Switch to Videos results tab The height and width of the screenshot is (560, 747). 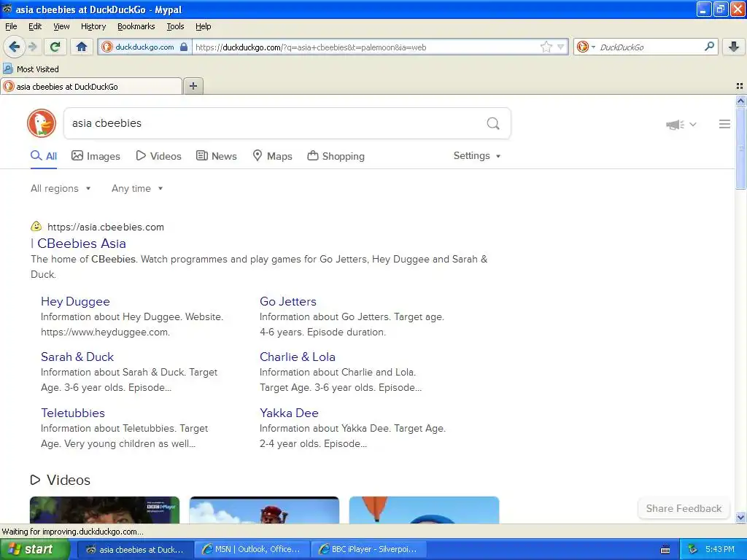pyautogui.click(x=158, y=156)
